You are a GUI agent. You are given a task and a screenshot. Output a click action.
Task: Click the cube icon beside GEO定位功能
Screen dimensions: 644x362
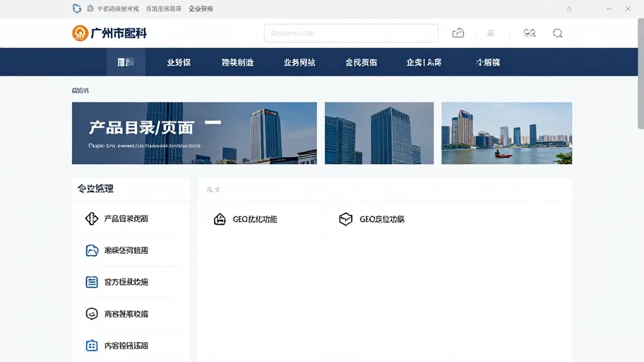coord(345,219)
